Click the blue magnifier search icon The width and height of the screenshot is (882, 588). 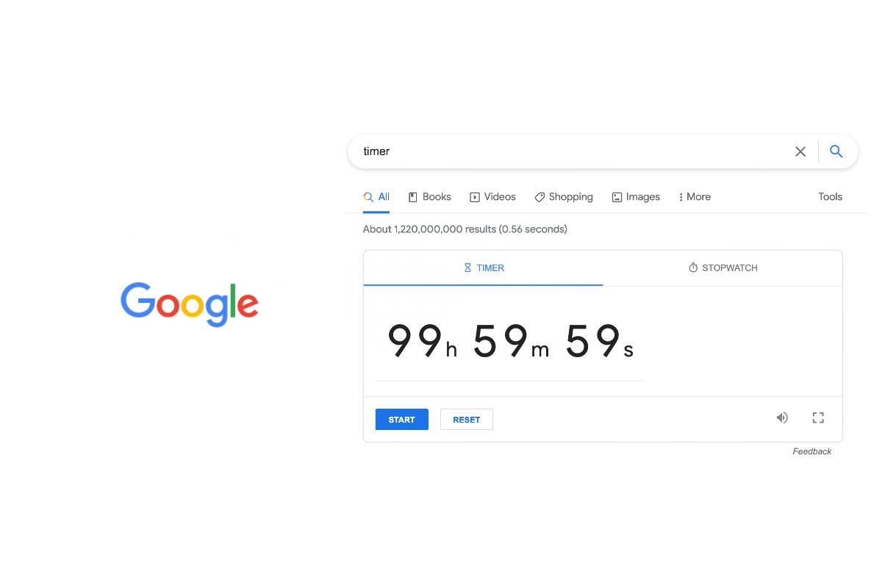pyautogui.click(x=836, y=151)
